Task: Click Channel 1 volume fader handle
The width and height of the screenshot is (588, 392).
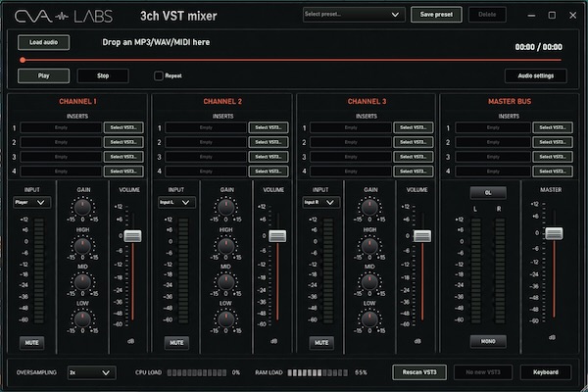Action: tap(132, 236)
